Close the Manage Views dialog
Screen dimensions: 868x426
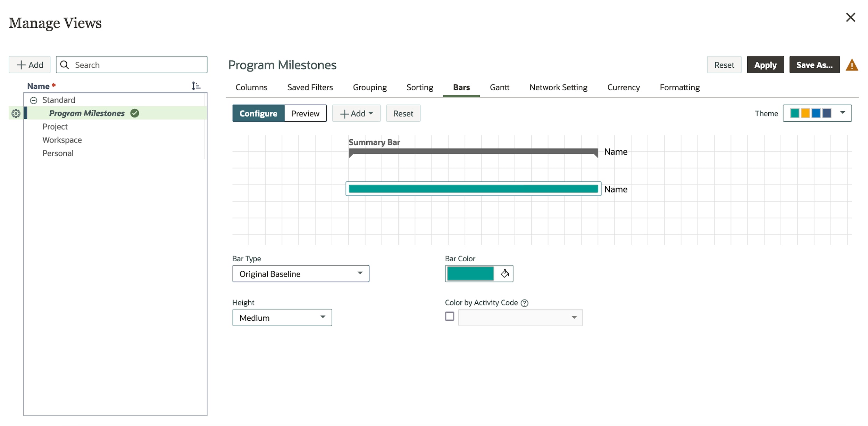point(850,17)
